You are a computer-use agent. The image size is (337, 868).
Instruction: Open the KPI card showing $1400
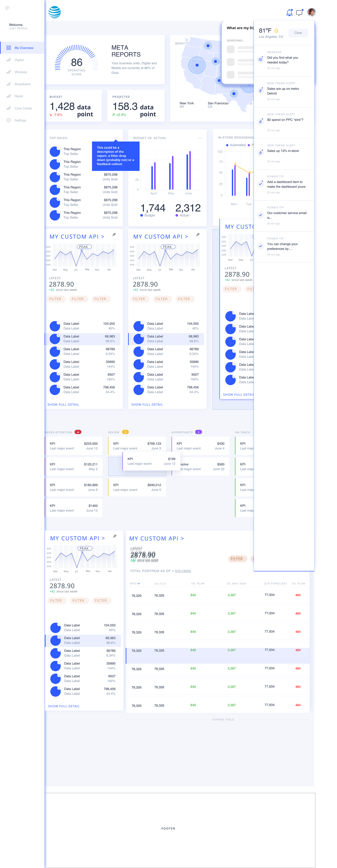(x=74, y=508)
